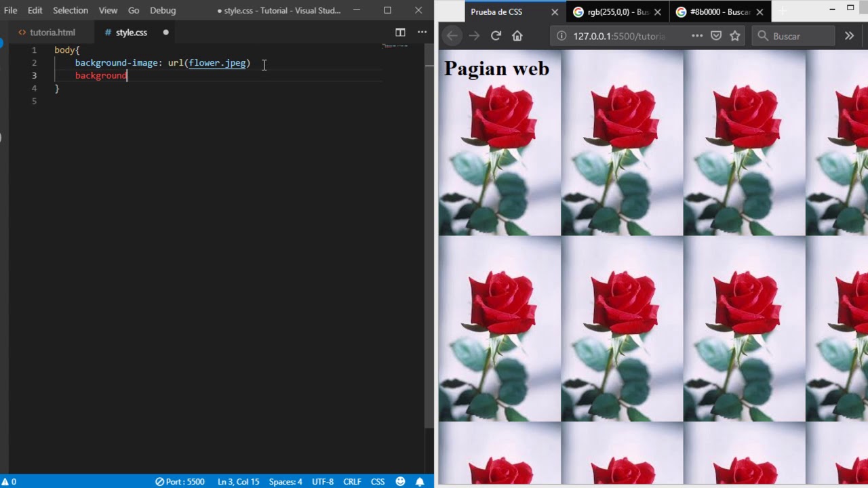This screenshot has width=868, height=488.
Task: Close the #8b0000 browser tab
Action: pyautogui.click(x=760, y=12)
